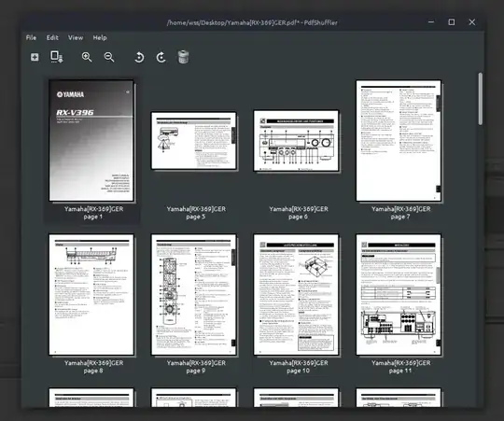The width and height of the screenshot is (504, 421).
Task: Select the page 7 thumbnail
Action: point(399,141)
